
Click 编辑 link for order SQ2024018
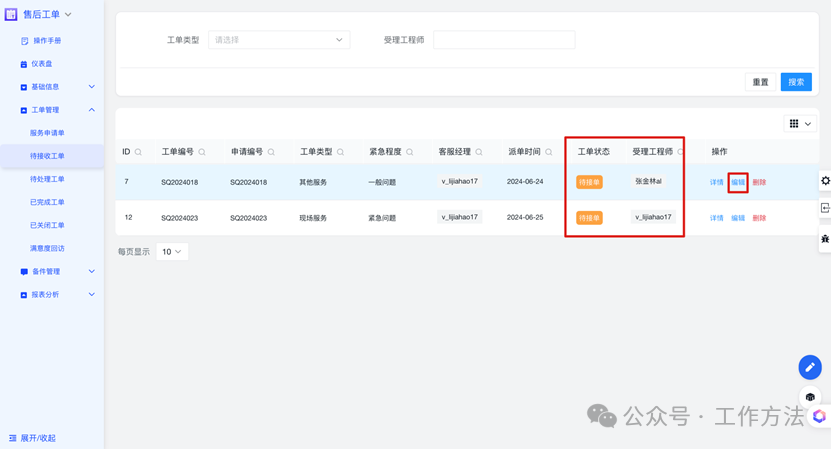point(738,182)
